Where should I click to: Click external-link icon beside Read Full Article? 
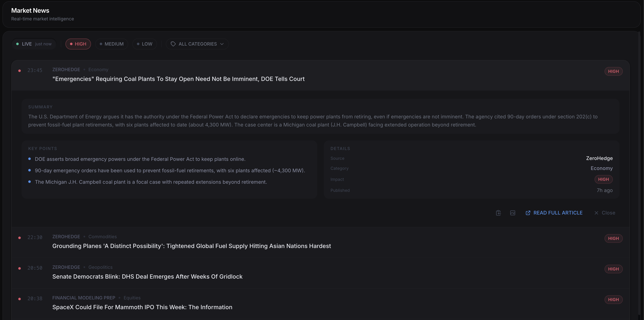coord(528,213)
